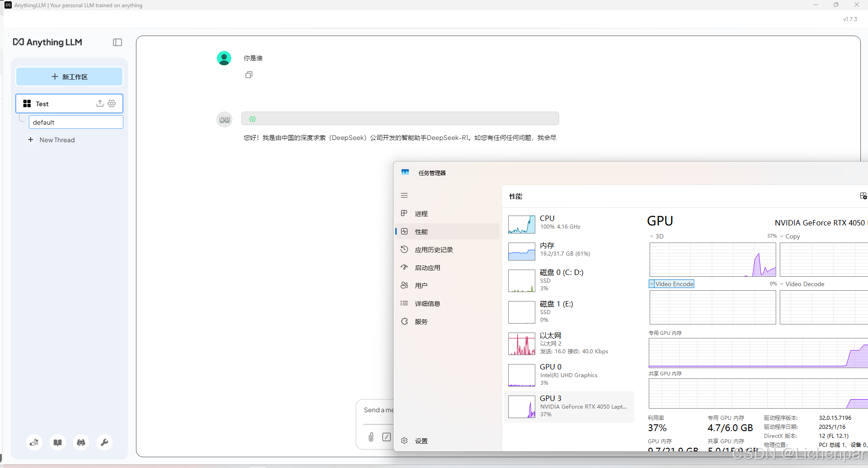
Task: Select 以太网 performance item
Action: click(x=569, y=343)
